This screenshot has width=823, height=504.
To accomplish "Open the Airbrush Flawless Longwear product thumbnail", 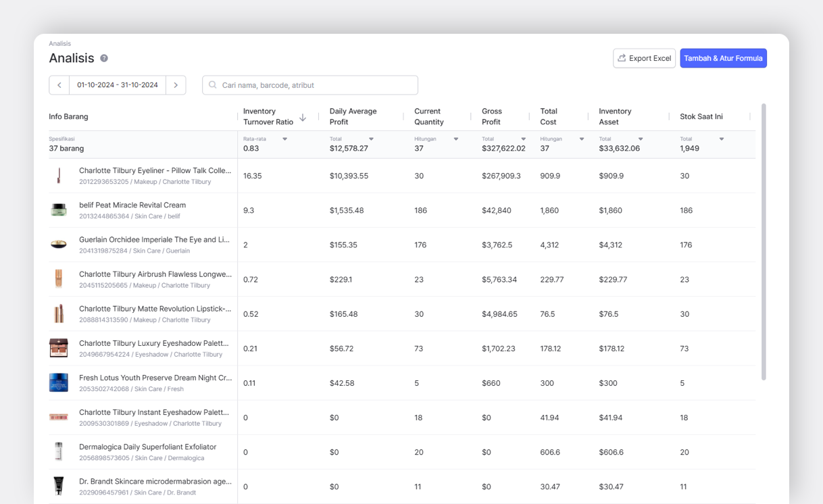I will pyautogui.click(x=59, y=279).
